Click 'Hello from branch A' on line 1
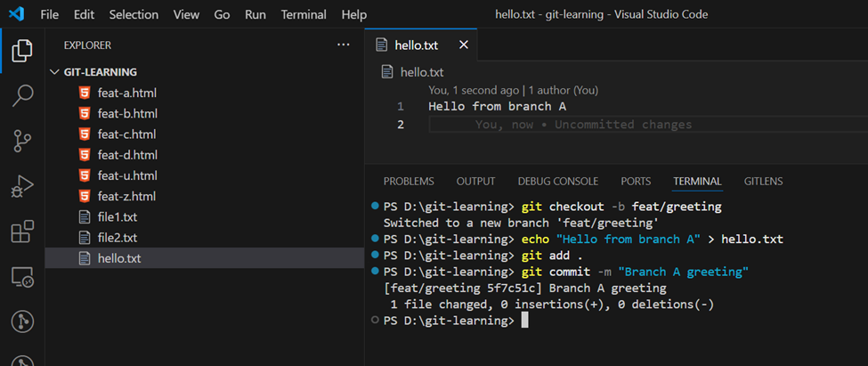The width and height of the screenshot is (868, 366). click(x=497, y=106)
